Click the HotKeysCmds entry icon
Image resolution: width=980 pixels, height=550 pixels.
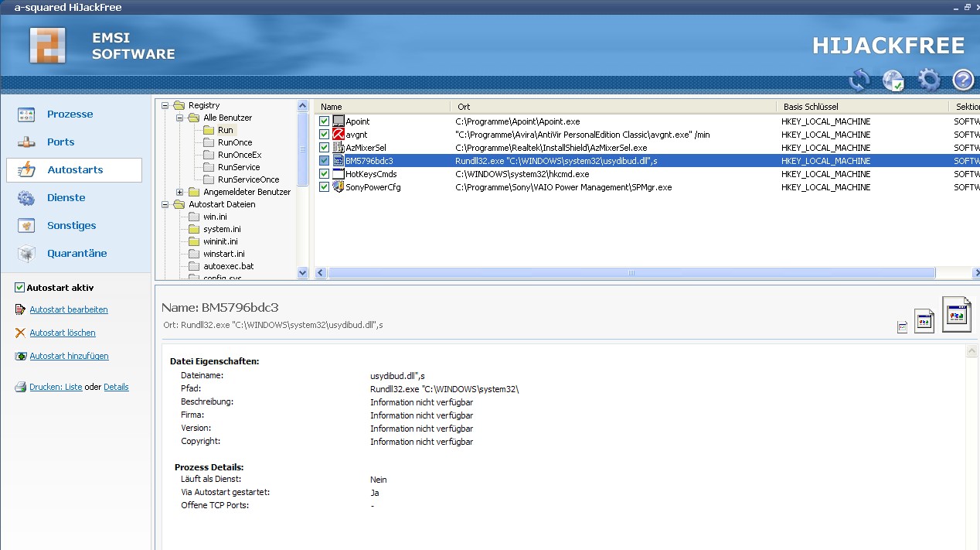(x=339, y=174)
